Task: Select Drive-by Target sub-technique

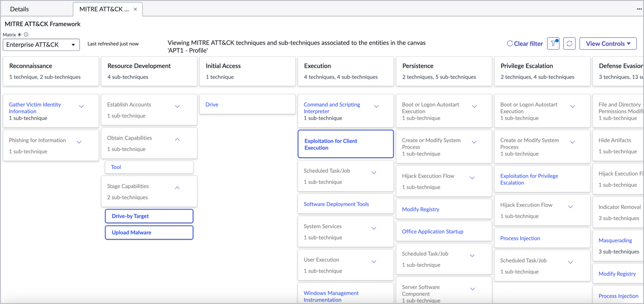Action: 149,216
